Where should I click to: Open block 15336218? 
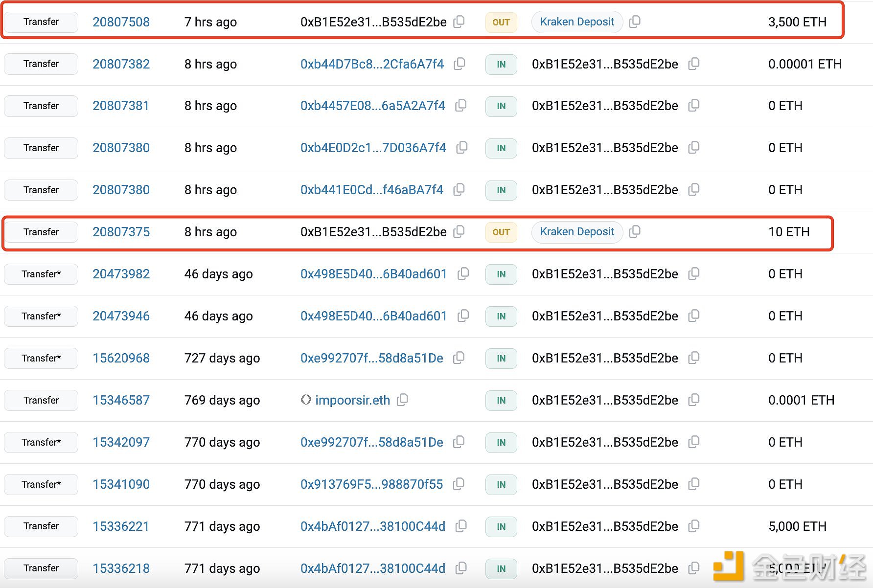tap(121, 568)
